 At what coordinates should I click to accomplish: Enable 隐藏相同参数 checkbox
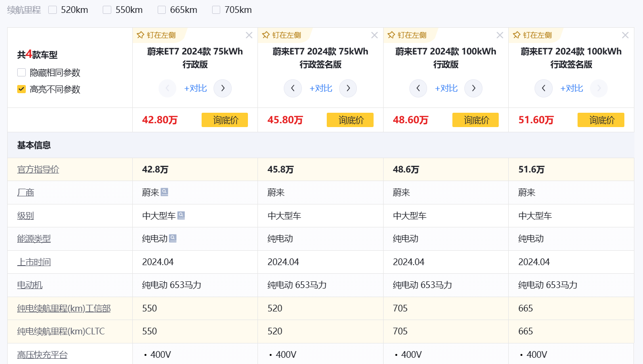click(21, 73)
